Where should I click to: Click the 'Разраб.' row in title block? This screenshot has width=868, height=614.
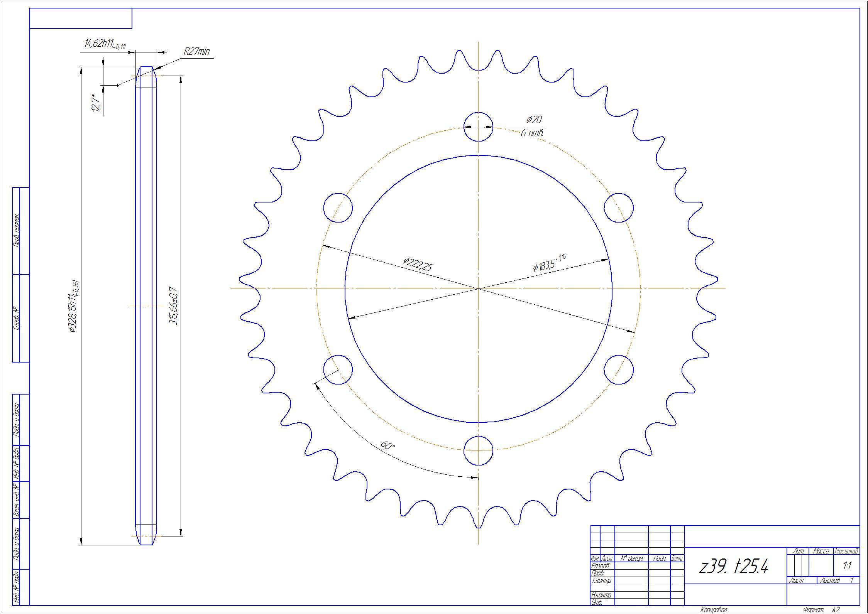point(601,566)
